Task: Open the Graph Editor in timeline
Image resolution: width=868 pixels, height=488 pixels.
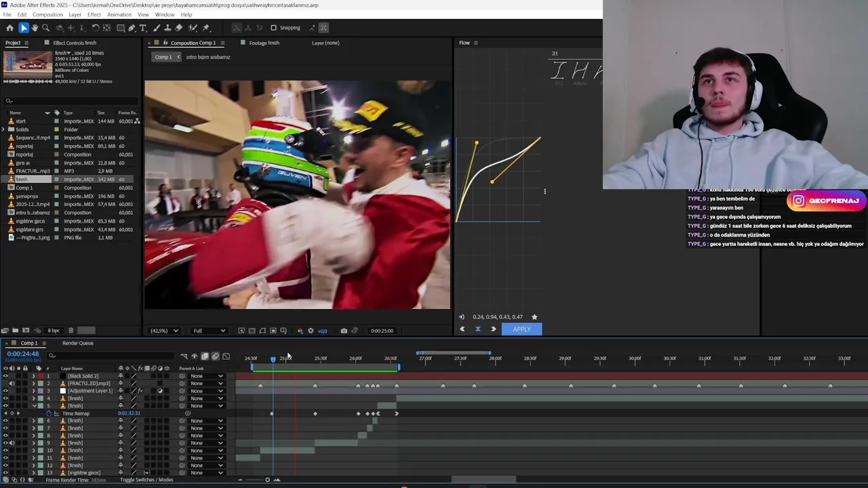Action: pyautogui.click(x=226, y=357)
